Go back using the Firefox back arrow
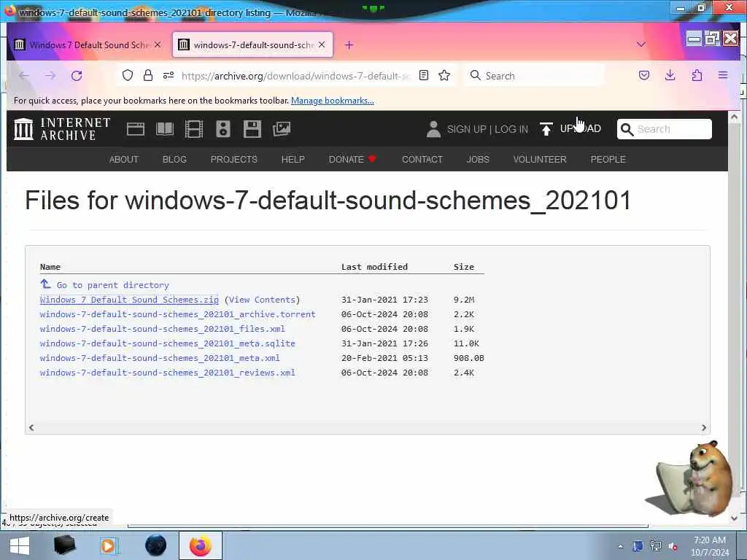Screen dimensions: 747x560 click(x=24, y=76)
